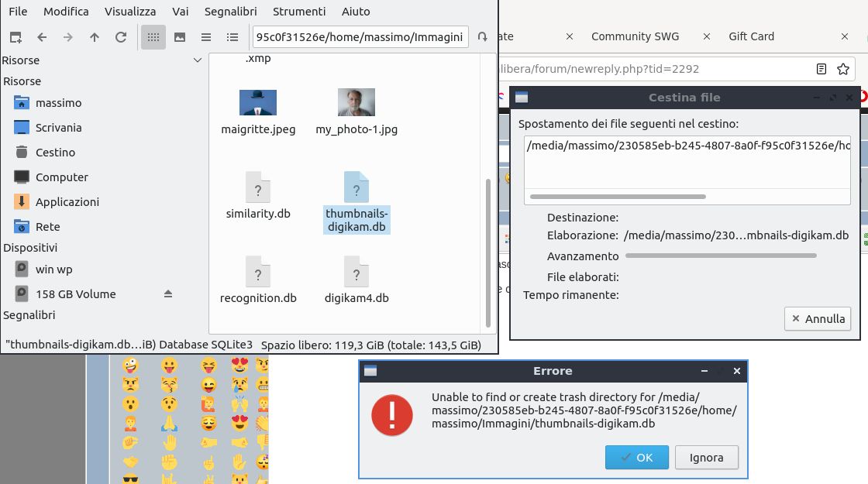Switch to detailed list view
This screenshot has width=868, height=484.
tap(232, 37)
